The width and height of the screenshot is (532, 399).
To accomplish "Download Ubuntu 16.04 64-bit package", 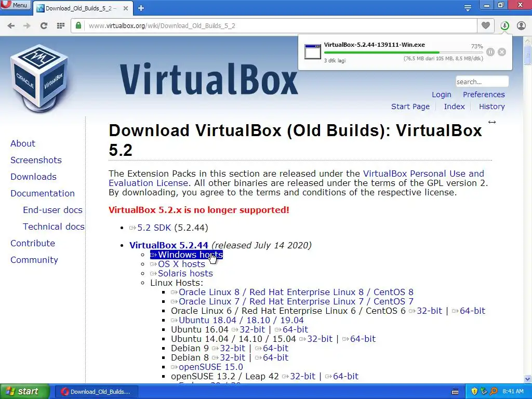I will coord(291,329).
